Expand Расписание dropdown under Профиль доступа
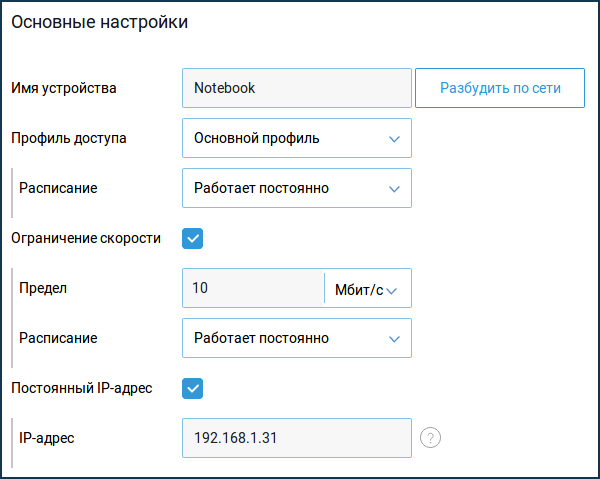 pyautogui.click(x=296, y=188)
